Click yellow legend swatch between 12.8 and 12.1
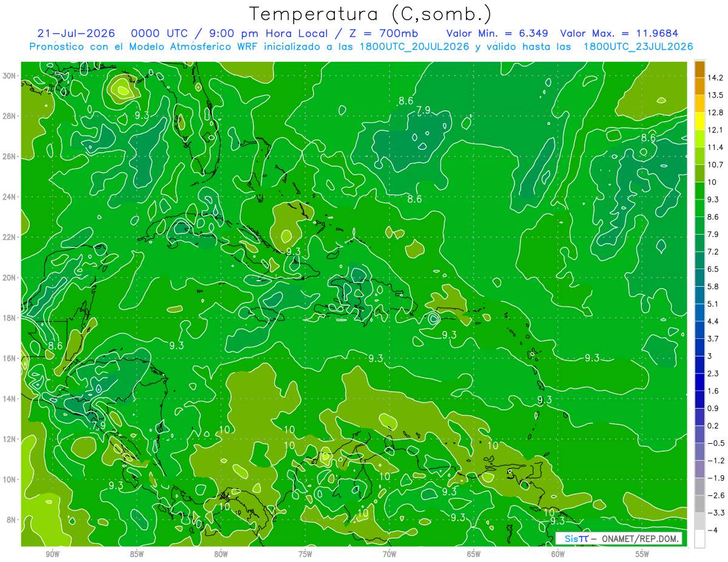 click(699, 121)
